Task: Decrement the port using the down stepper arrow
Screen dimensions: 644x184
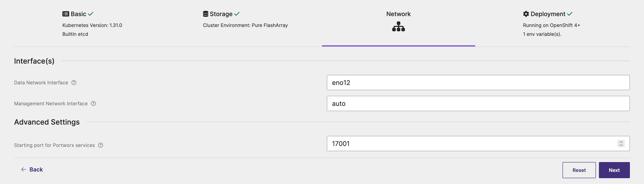Action: [621, 145]
